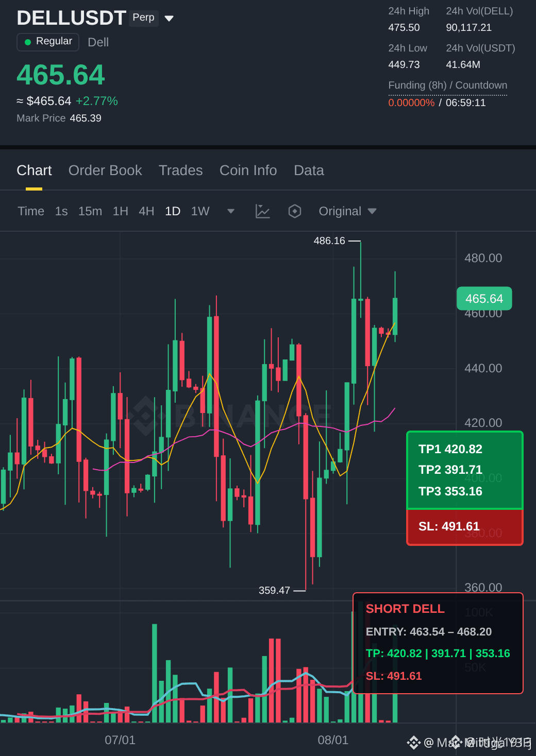Tap the 24h Low value 449.73
The height and width of the screenshot is (756, 536).
pyautogui.click(x=404, y=64)
